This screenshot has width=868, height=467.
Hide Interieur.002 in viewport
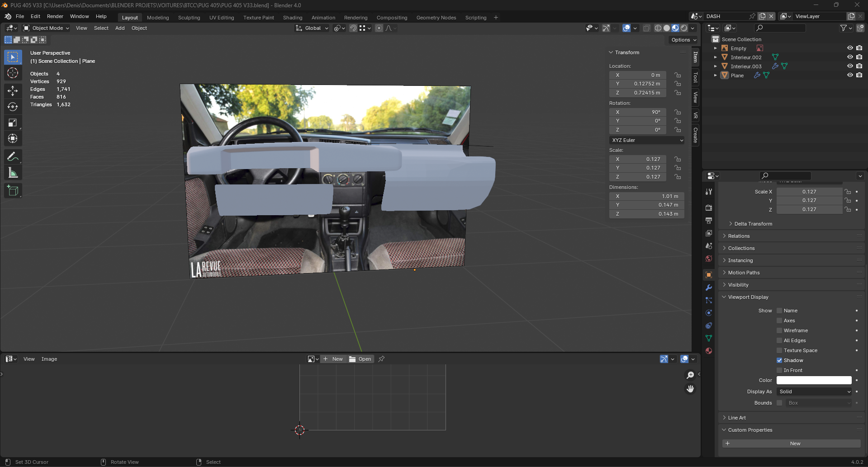pos(850,57)
